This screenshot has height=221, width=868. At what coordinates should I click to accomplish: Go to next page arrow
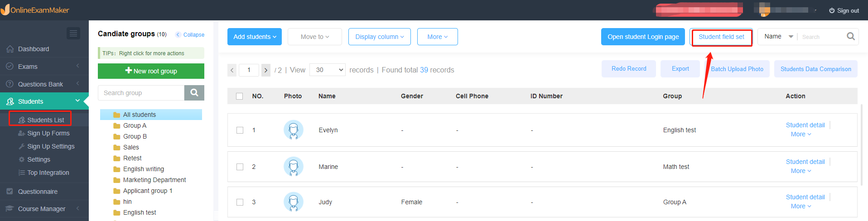[x=266, y=70]
